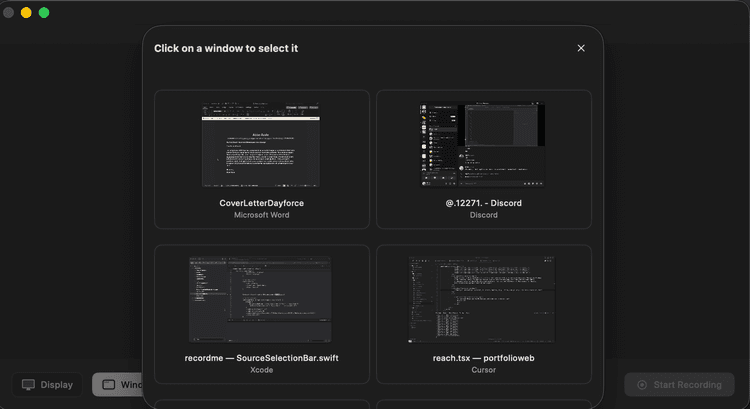Click the "@.12271. - Discord" window title
The image size is (750, 409).
(483, 203)
